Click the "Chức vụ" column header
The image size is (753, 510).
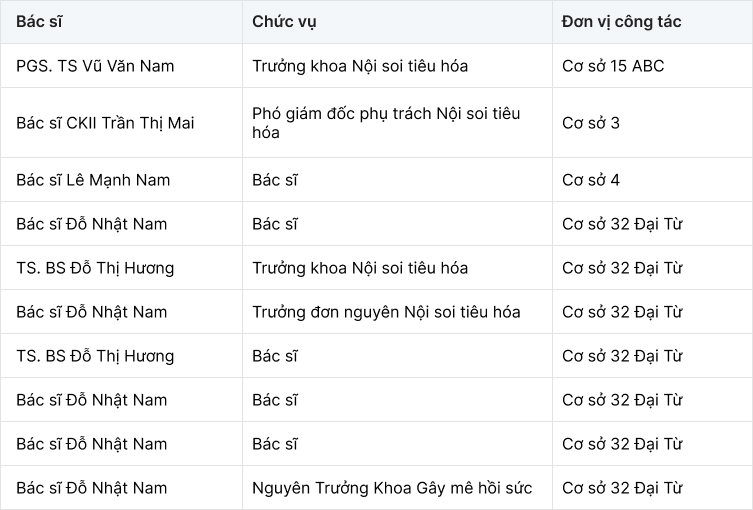click(285, 21)
